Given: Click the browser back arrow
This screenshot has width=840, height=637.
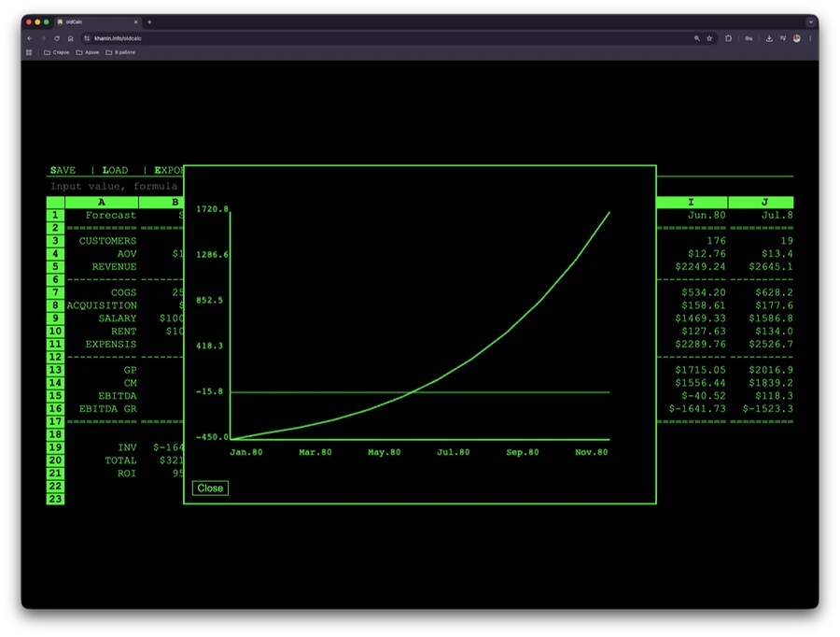Looking at the screenshot, I should tap(30, 38).
